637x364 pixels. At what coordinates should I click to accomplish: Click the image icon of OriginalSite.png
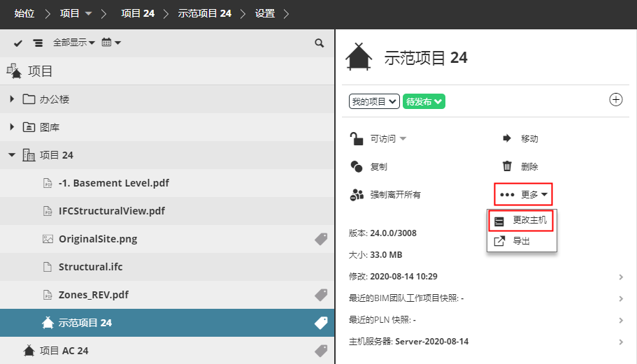pos(48,239)
